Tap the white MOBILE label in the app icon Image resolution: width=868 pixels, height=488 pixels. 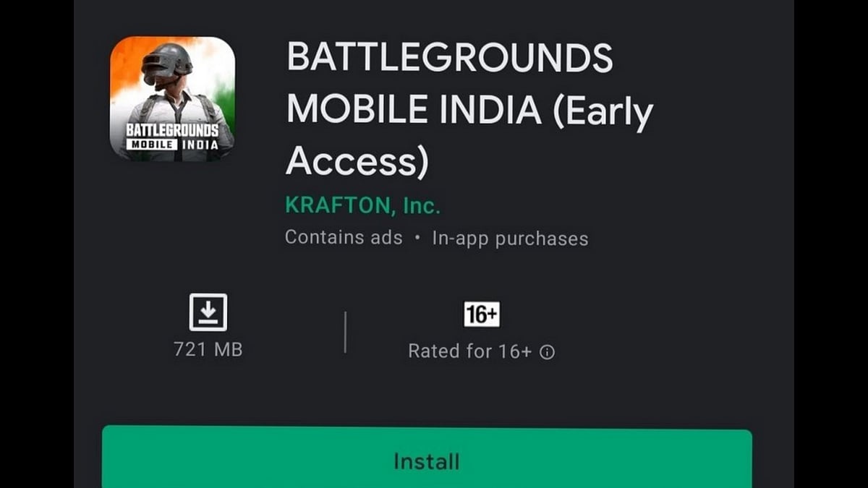(150, 144)
